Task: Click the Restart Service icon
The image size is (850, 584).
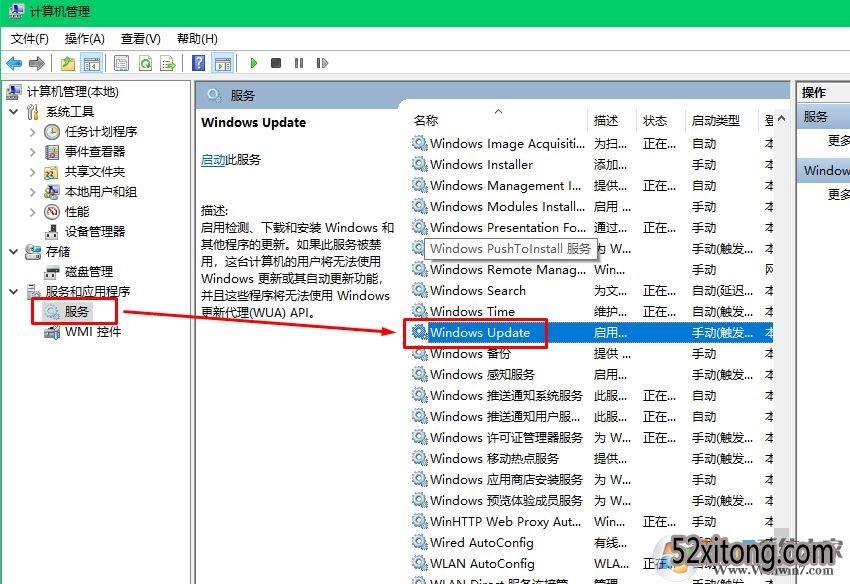Action: [322, 63]
